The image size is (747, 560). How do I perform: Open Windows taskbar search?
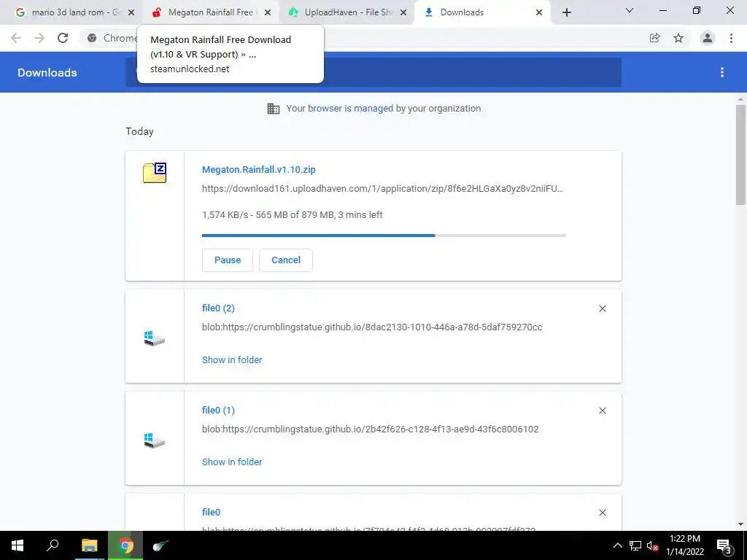coord(53,545)
